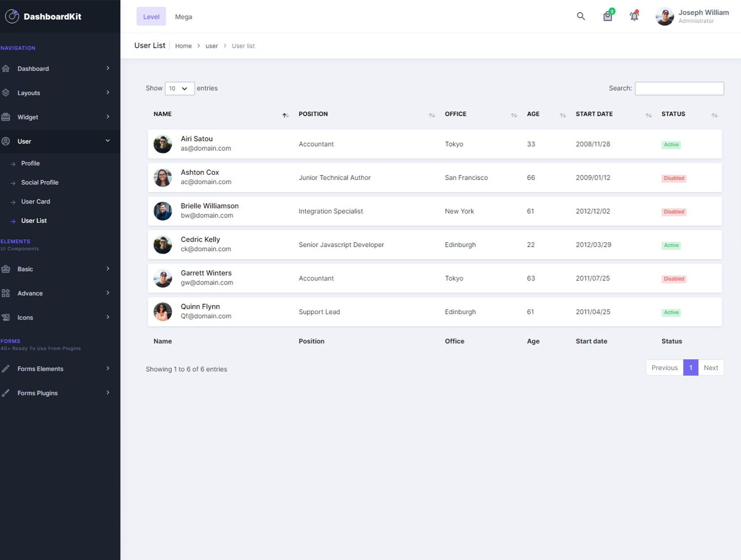Open the search magnifier icon
The image size is (741, 560).
click(581, 16)
